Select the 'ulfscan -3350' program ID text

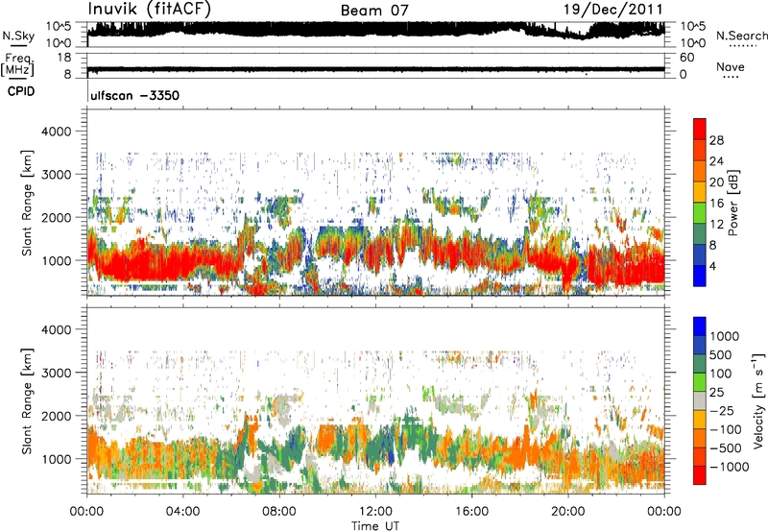(134, 95)
